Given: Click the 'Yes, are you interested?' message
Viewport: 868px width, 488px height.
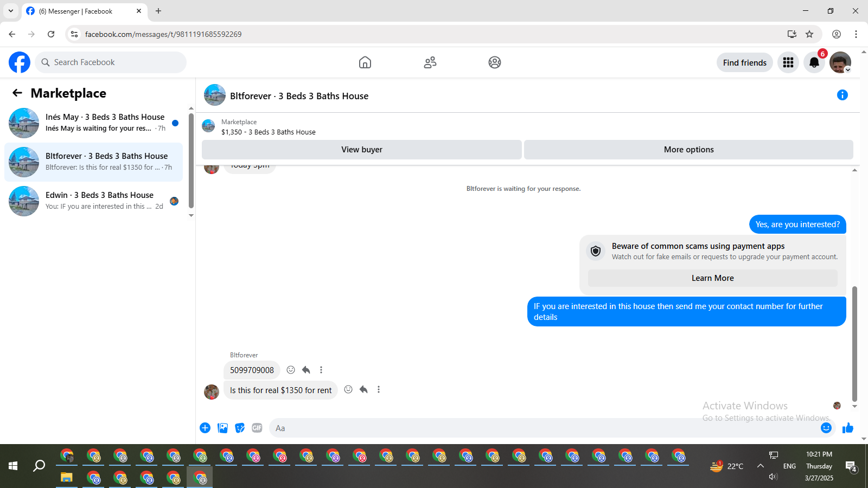Looking at the screenshot, I should point(797,224).
